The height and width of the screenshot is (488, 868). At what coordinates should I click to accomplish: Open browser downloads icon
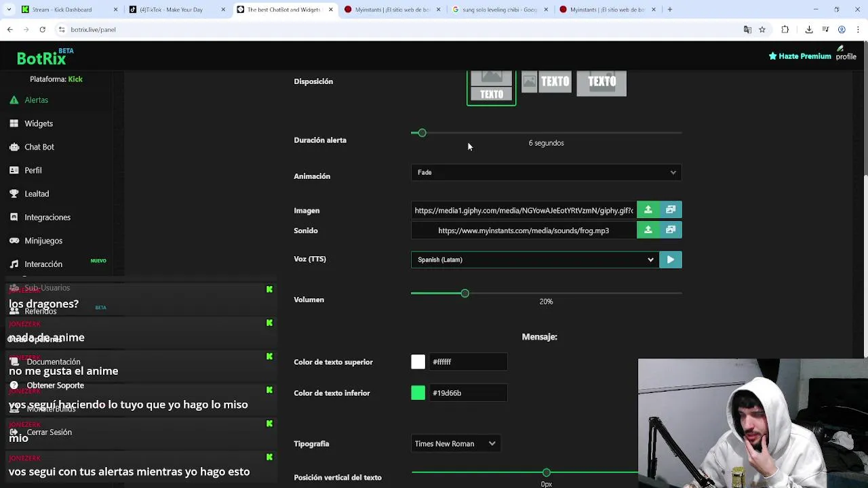[809, 30]
